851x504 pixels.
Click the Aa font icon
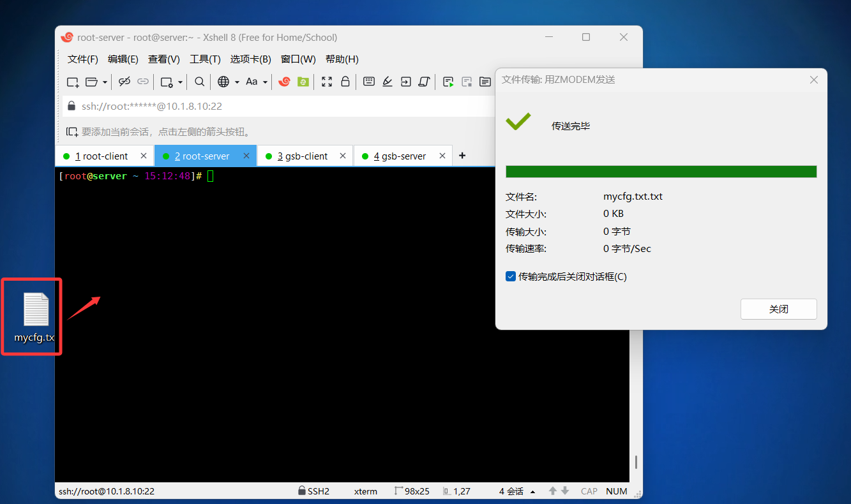pyautogui.click(x=252, y=82)
